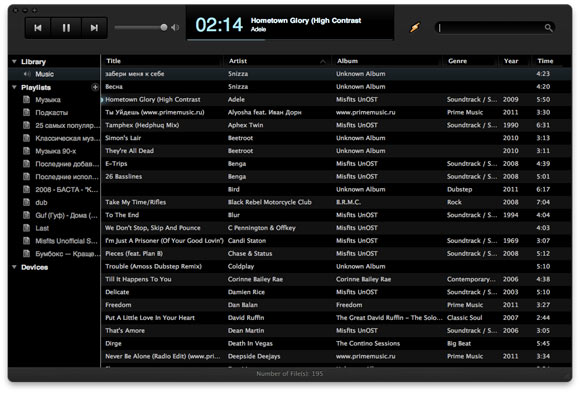Open the Музыка playlist
Screen dimensions: 580x393
54,100
